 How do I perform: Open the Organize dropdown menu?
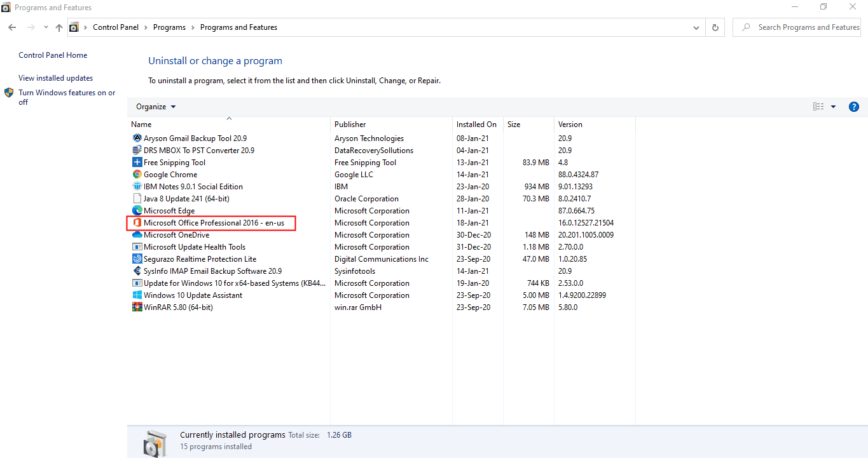coord(156,107)
